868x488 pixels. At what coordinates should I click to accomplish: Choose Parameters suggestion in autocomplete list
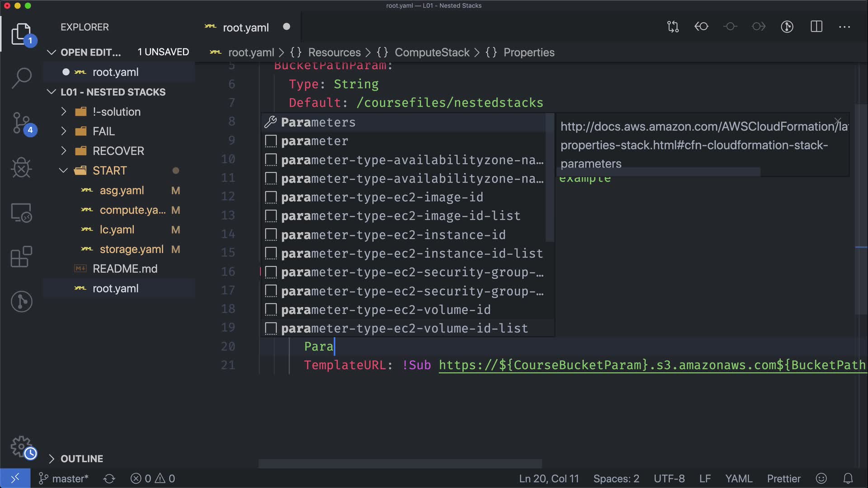pyautogui.click(x=318, y=122)
